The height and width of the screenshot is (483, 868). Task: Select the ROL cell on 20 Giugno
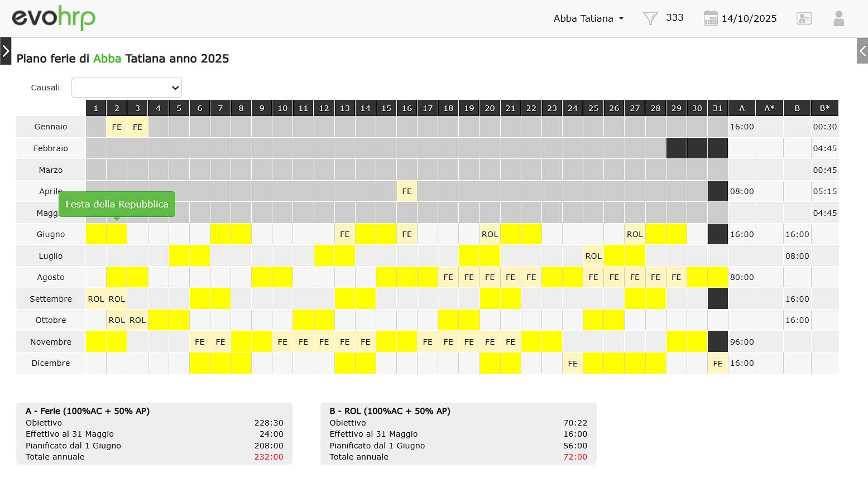(x=490, y=234)
